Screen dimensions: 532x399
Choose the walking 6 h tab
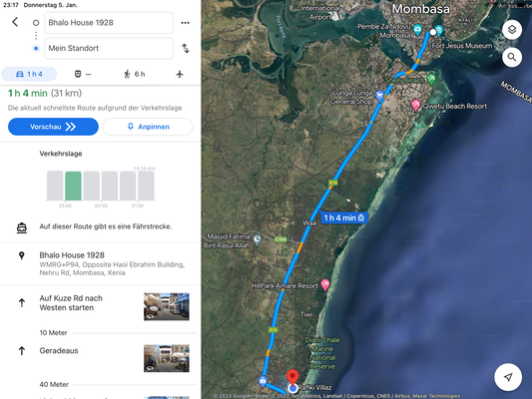[135, 74]
